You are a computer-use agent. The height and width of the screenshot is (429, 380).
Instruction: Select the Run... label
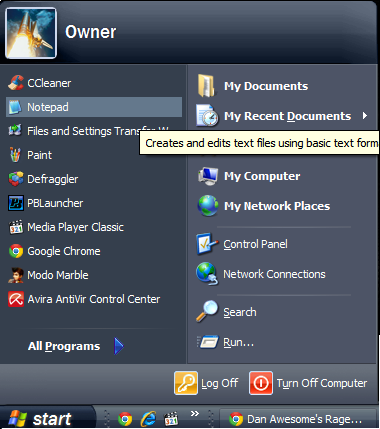click(238, 342)
